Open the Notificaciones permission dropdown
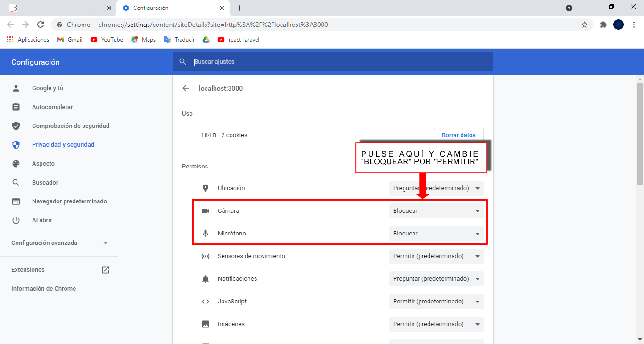The width and height of the screenshot is (644, 344). 436,279
